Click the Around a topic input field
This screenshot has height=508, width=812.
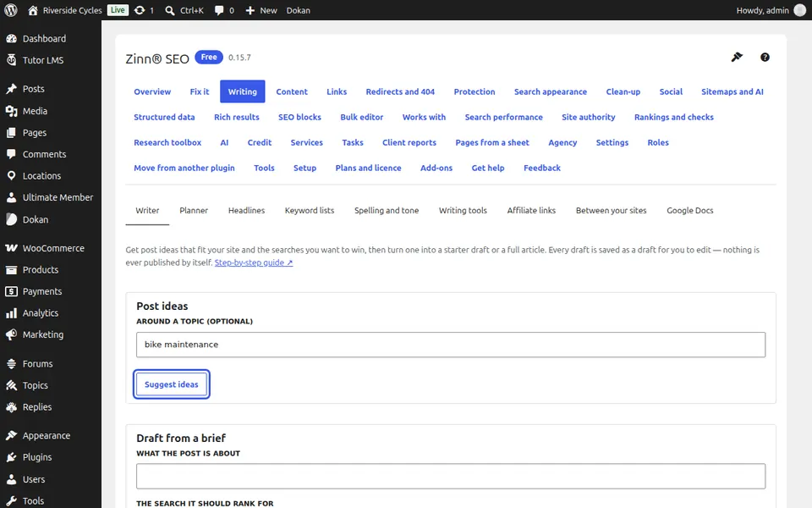(451, 345)
